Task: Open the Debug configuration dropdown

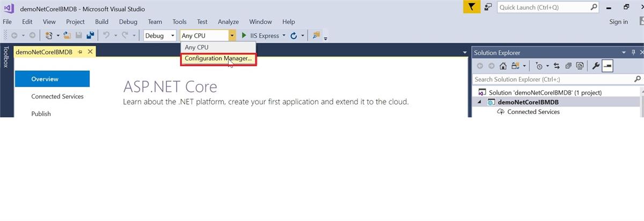Action: click(160, 35)
